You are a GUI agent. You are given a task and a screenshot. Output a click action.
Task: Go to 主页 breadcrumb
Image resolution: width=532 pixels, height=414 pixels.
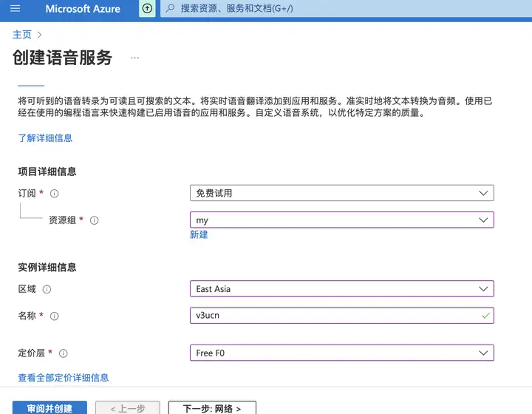click(22, 34)
